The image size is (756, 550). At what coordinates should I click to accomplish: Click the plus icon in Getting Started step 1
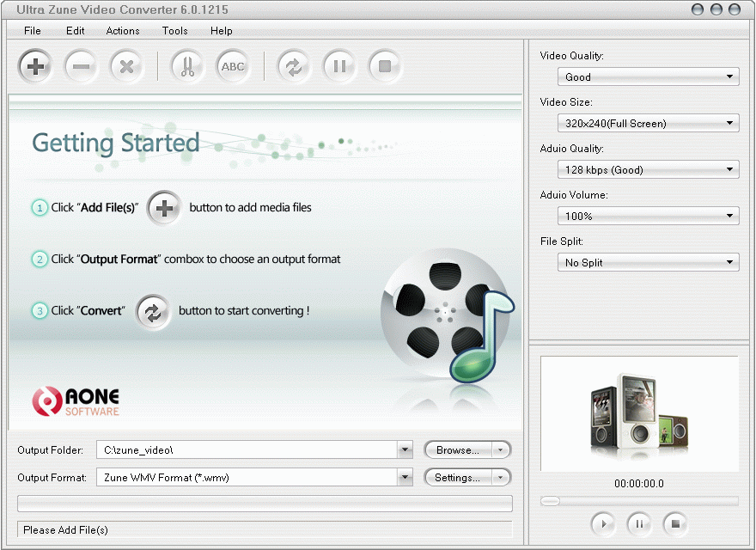tap(164, 209)
